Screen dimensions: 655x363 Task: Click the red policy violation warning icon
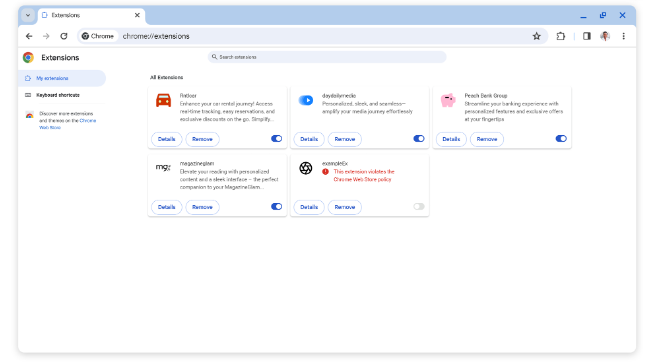[325, 172]
